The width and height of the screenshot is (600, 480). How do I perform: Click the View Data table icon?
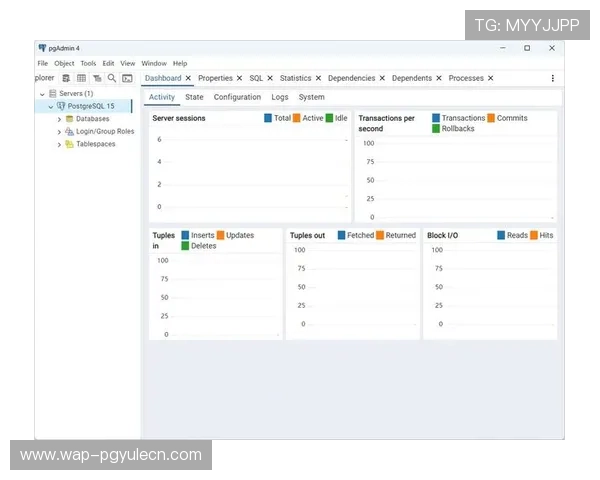pyautogui.click(x=81, y=78)
